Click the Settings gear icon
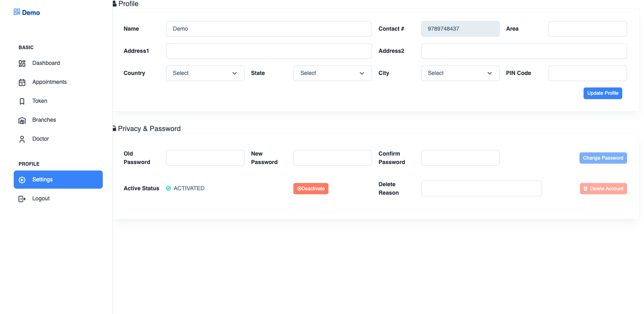The image size is (644, 314). (22, 180)
